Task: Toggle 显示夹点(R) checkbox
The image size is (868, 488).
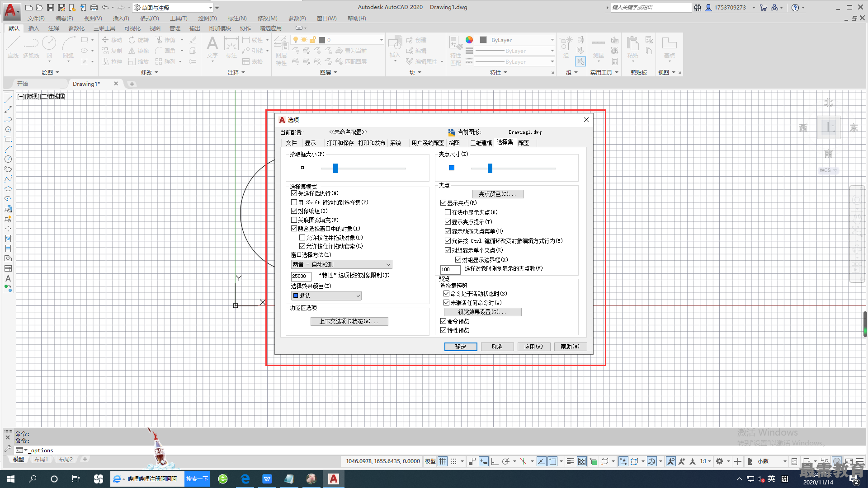Action: click(x=443, y=203)
